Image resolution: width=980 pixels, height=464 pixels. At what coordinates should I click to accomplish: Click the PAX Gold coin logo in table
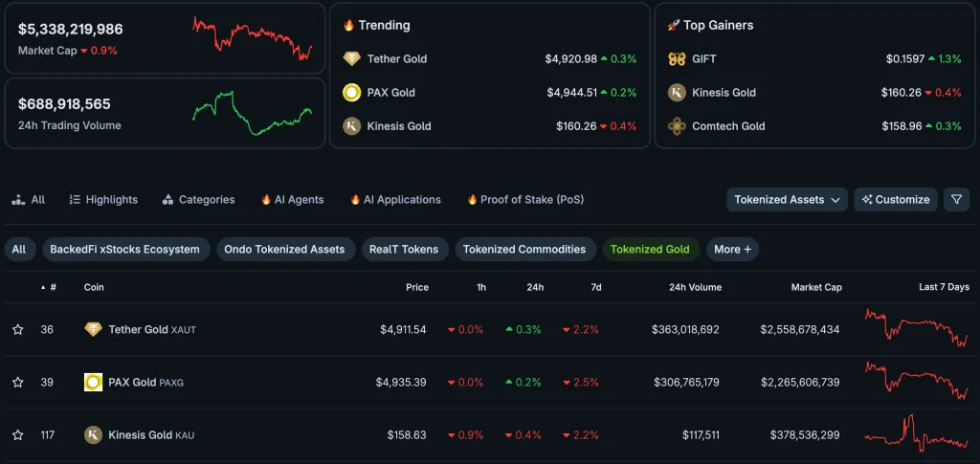pos(93,383)
